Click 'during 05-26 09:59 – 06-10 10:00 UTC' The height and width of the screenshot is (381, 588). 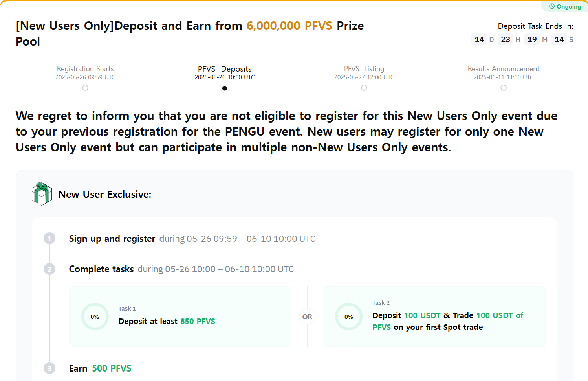pyautogui.click(x=237, y=239)
